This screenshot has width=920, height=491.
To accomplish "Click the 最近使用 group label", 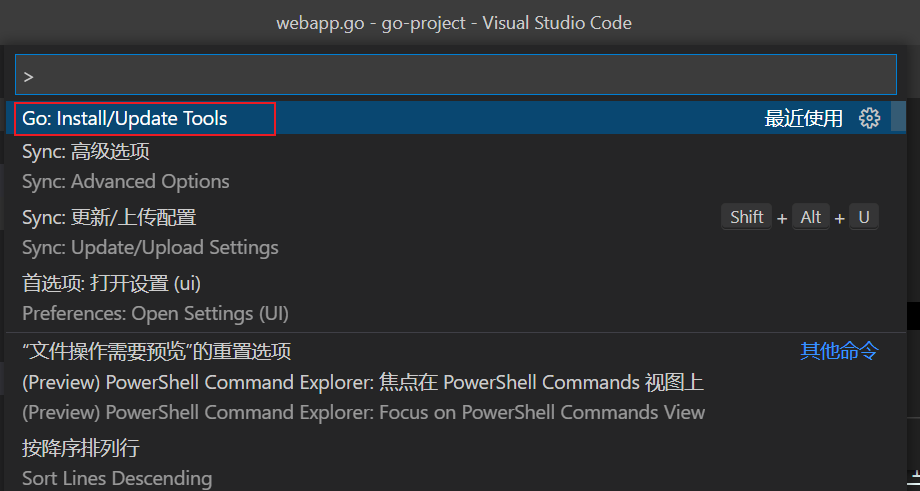I will click(x=803, y=118).
